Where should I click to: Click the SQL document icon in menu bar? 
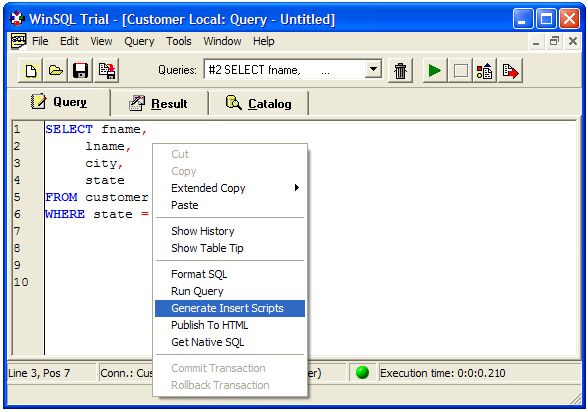click(18, 41)
